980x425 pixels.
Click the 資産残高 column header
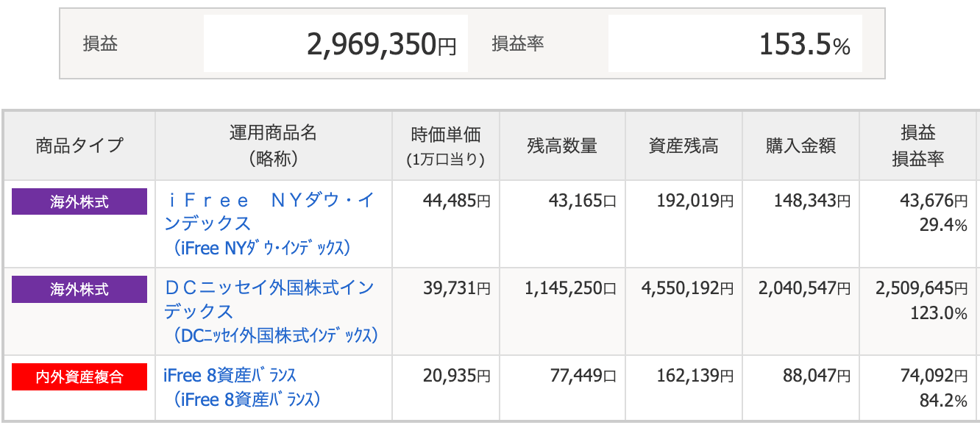[x=683, y=145]
